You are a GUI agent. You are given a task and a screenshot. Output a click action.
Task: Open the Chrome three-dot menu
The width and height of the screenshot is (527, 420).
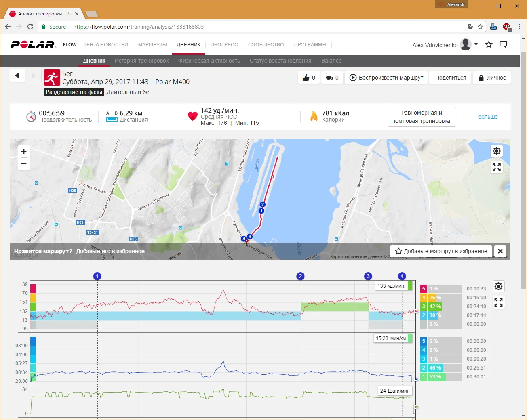coord(519,27)
